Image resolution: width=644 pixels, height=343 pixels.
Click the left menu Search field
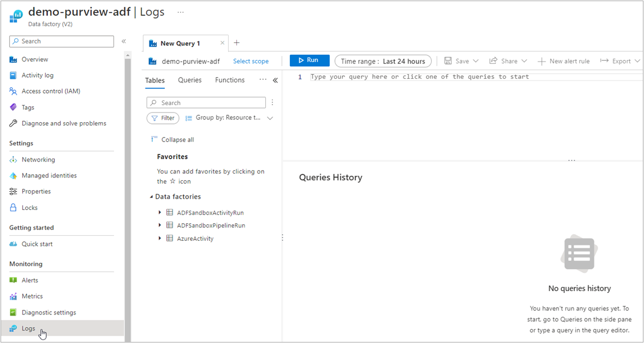(x=62, y=41)
